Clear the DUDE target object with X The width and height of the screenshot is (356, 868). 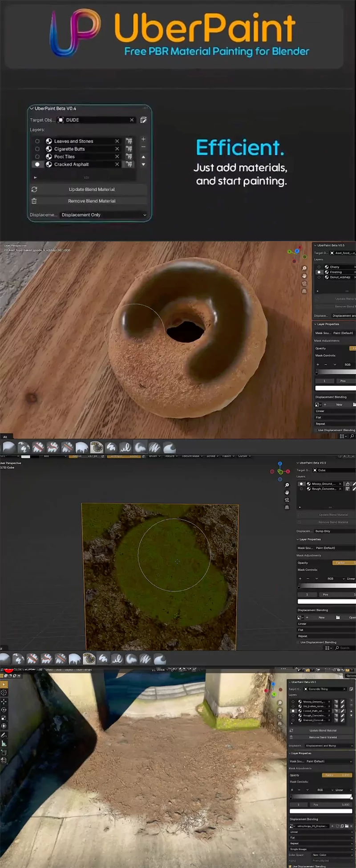tap(132, 120)
